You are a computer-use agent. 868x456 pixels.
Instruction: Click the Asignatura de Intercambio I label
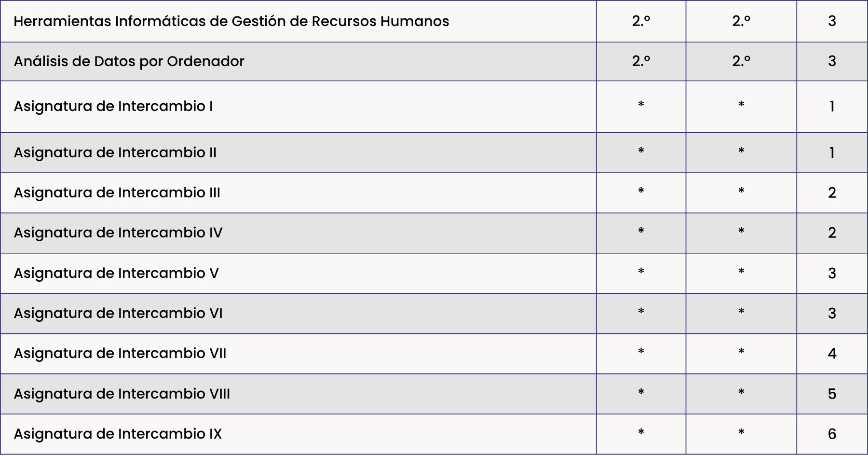click(113, 106)
